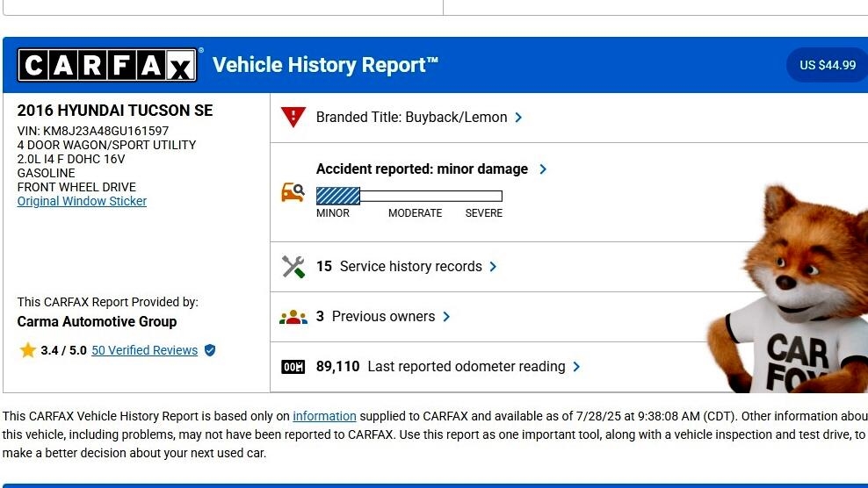The height and width of the screenshot is (488, 868).
Task: Expand the accident reported chevron arrow
Action: [x=543, y=169]
